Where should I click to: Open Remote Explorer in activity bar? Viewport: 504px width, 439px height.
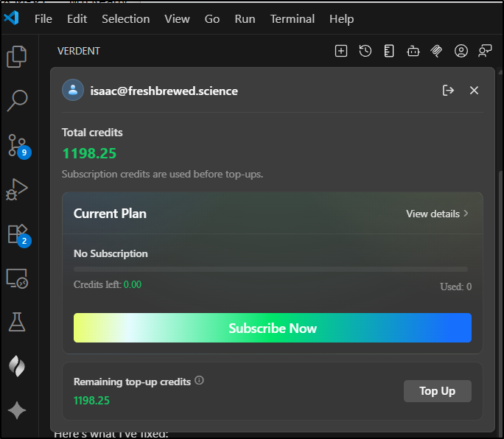17,278
